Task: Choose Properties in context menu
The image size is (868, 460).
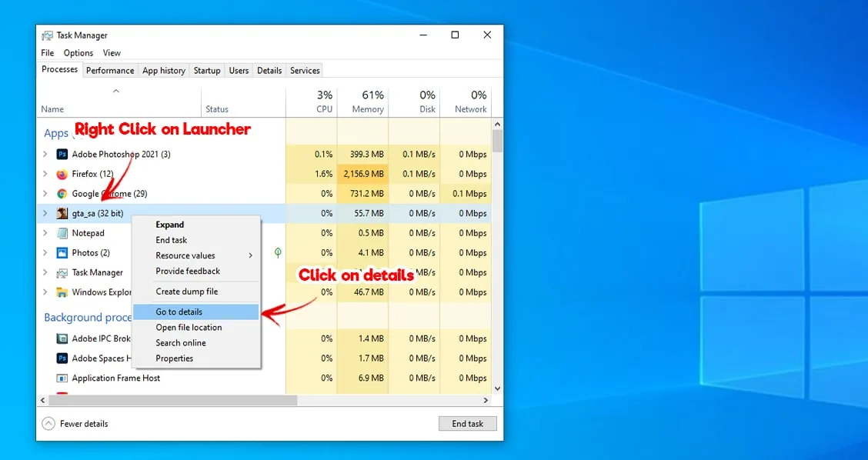Action: [x=196, y=358]
